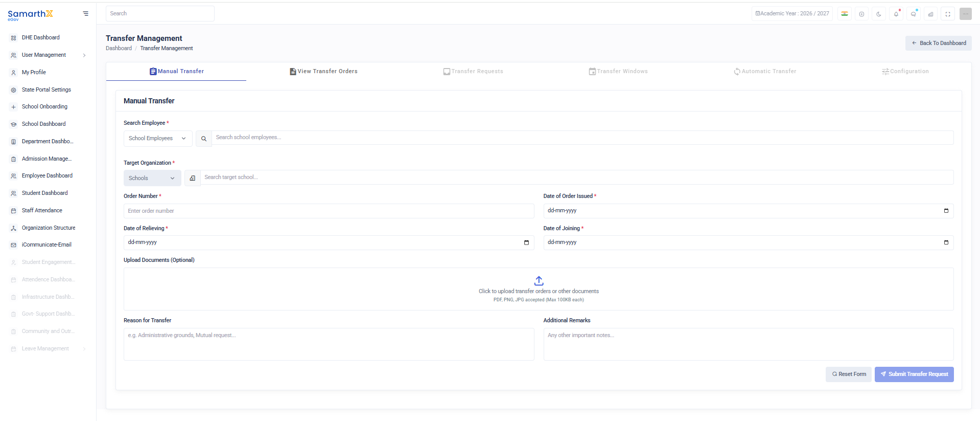Open calendar picker for Date of Relieving
This screenshot has height=421, width=980.
[x=526, y=242]
